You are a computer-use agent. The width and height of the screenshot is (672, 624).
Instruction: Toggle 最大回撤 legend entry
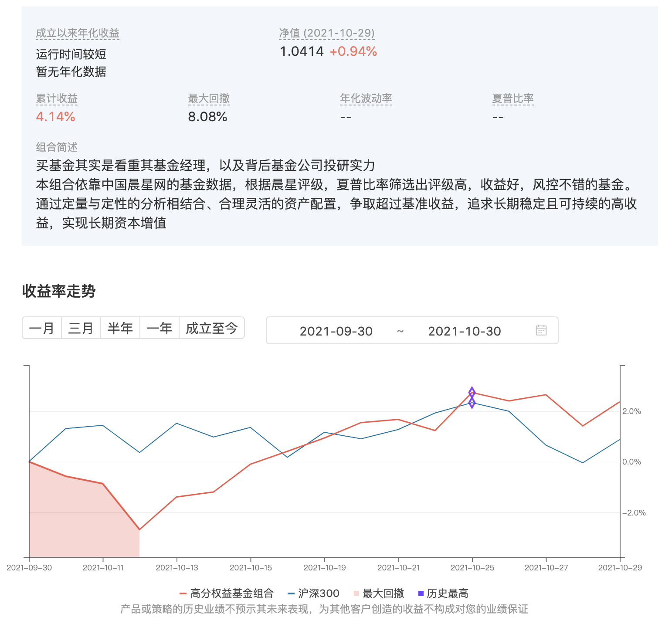pyautogui.click(x=379, y=593)
